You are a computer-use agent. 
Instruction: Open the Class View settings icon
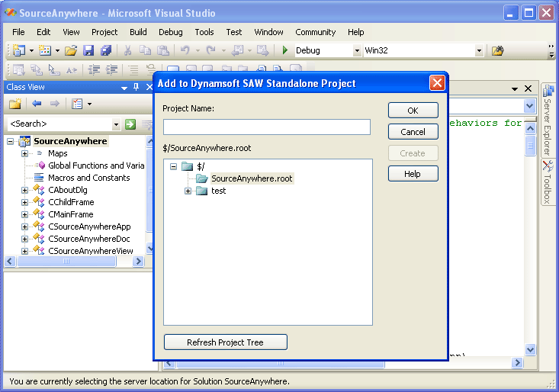tap(77, 104)
